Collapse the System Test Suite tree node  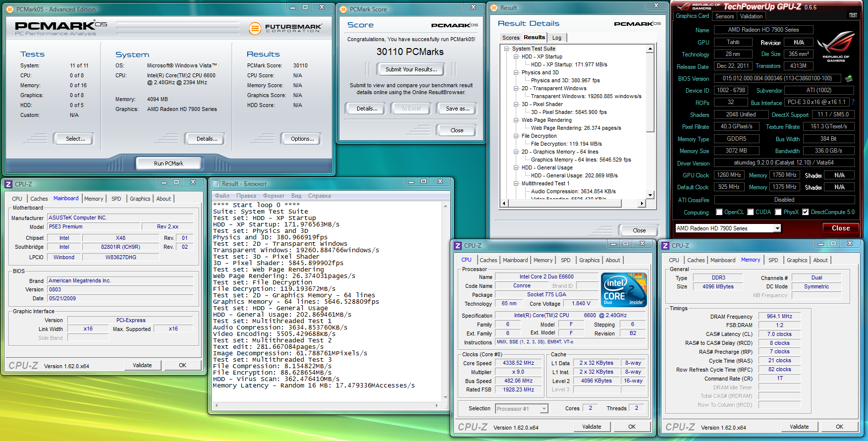[x=507, y=49]
